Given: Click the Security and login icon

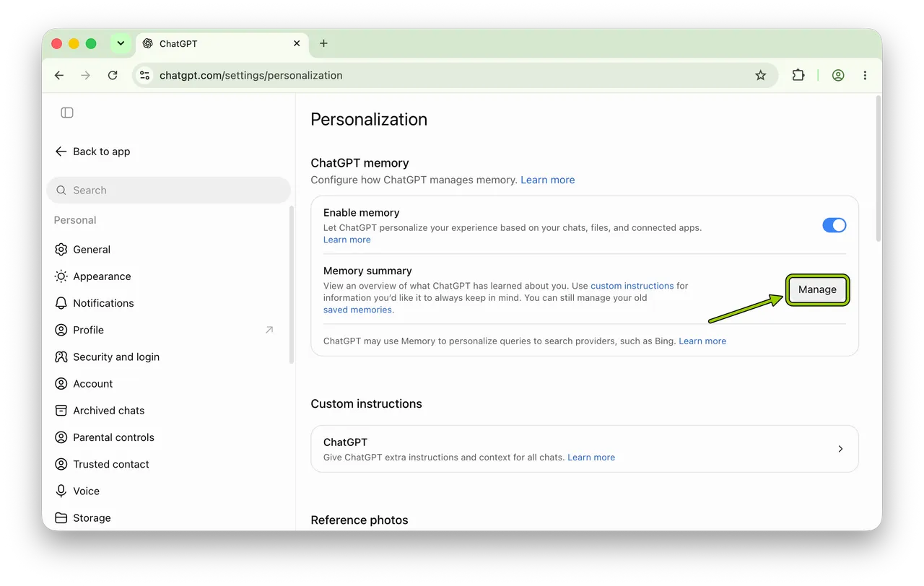Looking at the screenshot, I should (61, 357).
